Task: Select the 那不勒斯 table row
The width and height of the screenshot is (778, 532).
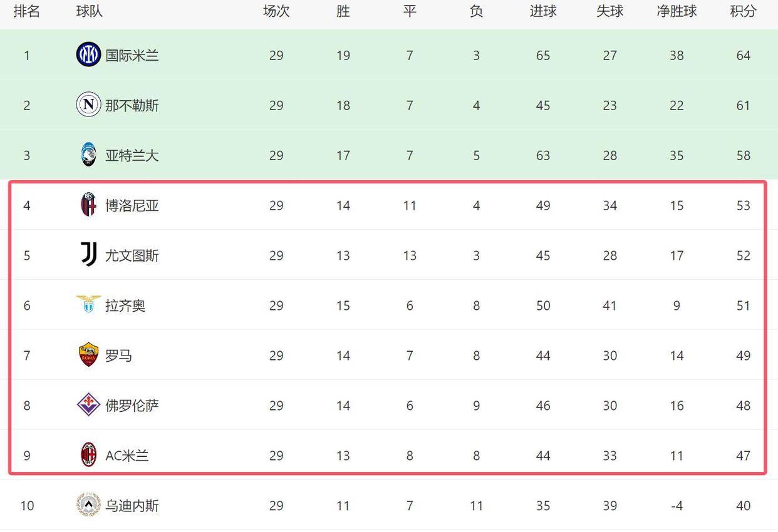Action: coord(389,105)
